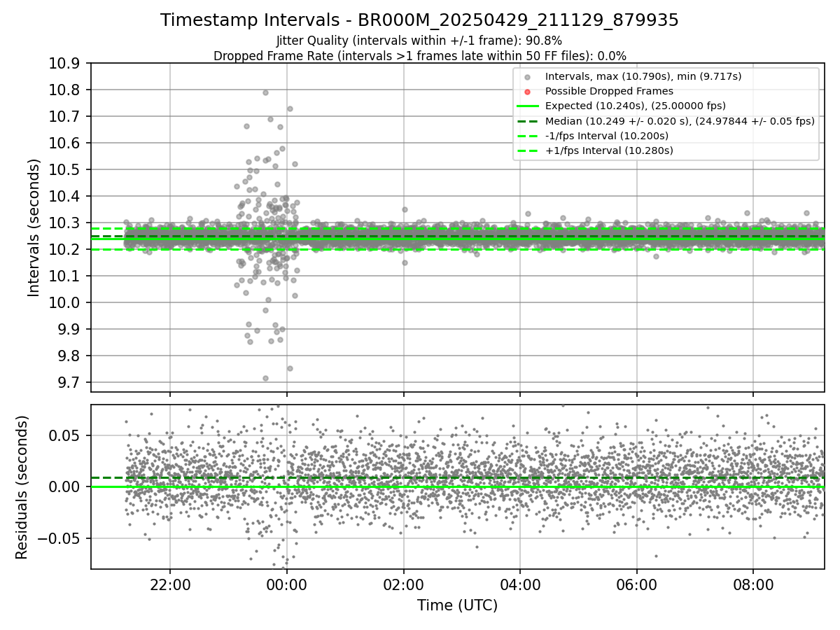
Task: Click the solid green line sample beside 'Expected' in legend
Action: [527, 106]
